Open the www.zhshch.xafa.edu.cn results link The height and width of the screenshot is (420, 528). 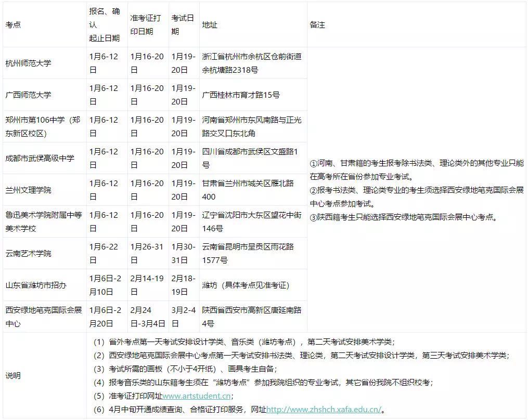pyautogui.click(x=324, y=410)
